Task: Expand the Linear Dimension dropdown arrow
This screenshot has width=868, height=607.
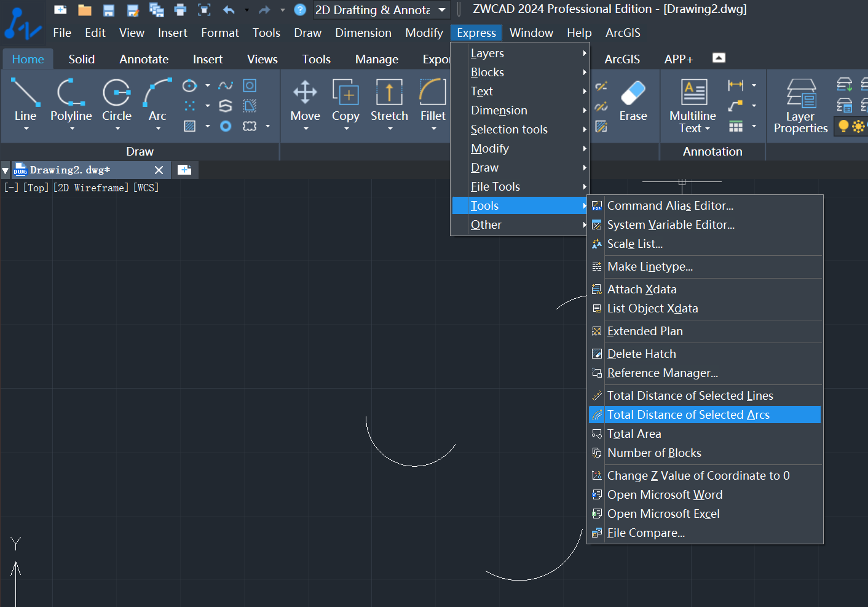Action: [754, 85]
